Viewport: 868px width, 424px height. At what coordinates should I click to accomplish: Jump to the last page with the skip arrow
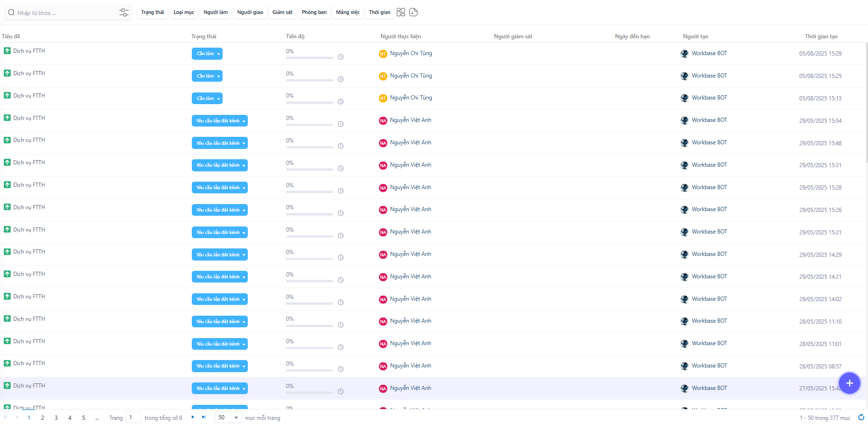coord(204,417)
